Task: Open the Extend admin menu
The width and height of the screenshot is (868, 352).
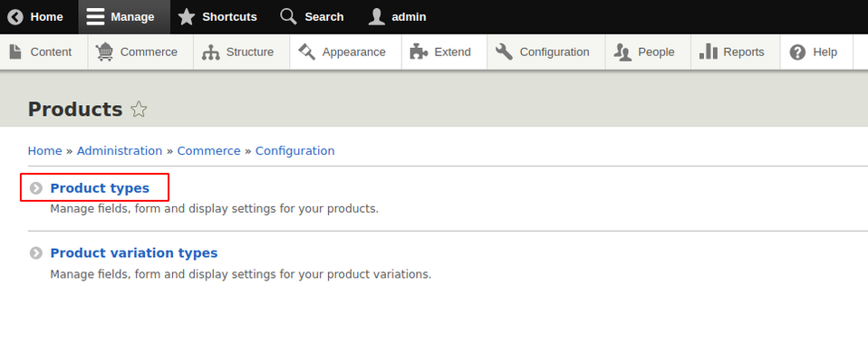Action: 444,52
